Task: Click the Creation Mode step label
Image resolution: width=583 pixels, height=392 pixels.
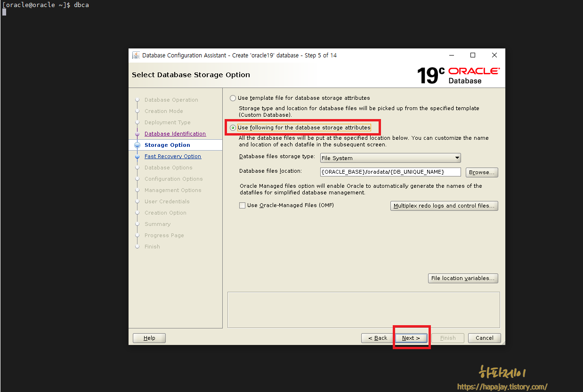Action: (x=164, y=111)
